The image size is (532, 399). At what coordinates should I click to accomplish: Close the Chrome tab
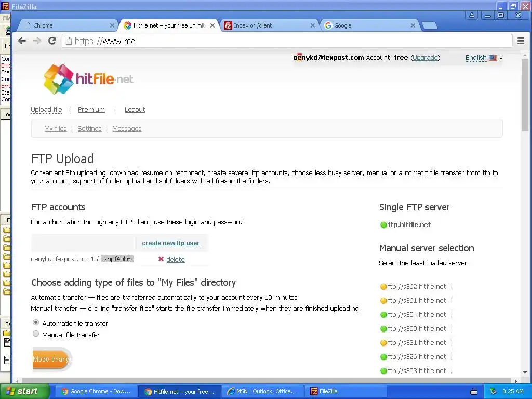click(x=112, y=25)
